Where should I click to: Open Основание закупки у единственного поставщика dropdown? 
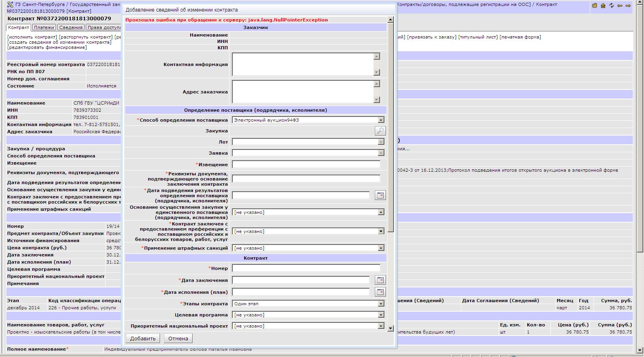point(381,212)
